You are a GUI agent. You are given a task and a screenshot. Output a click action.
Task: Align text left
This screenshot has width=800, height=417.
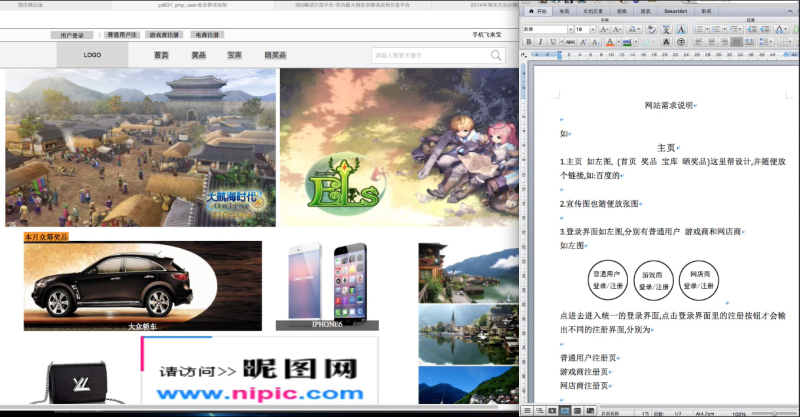tap(699, 42)
